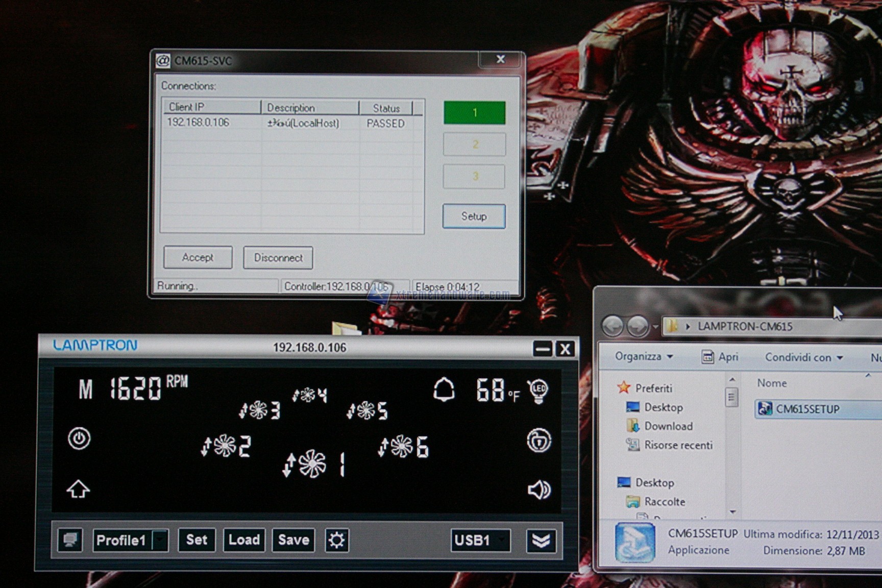The width and height of the screenshot is (882, 588).
Task: Open the Condividi con menu
Action: tap(803, 357)
